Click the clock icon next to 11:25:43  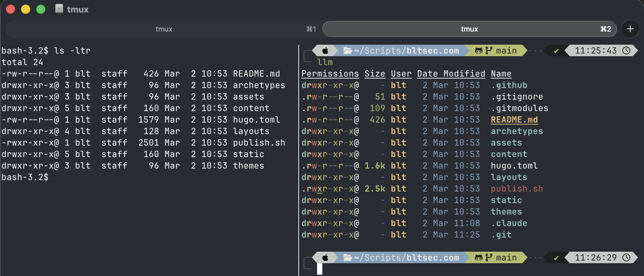(x=627, y=51)
